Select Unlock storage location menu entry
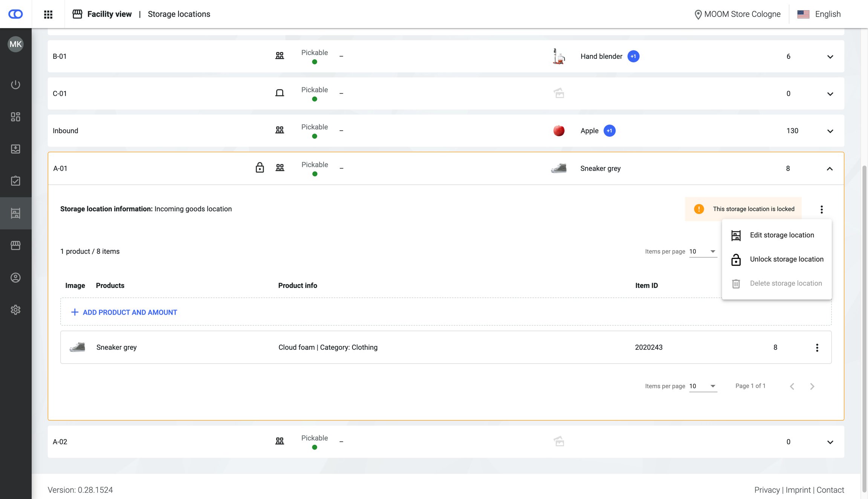 coord(786,259)
